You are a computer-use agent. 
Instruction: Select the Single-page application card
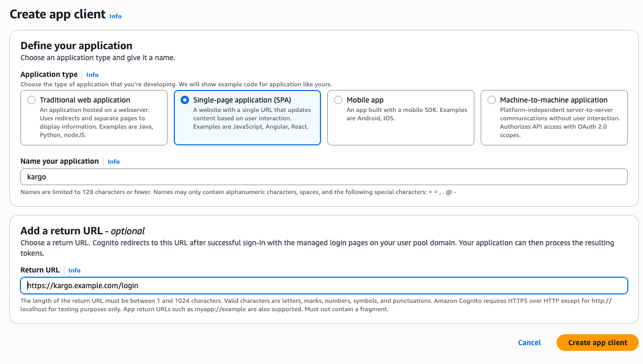pyautogui.click(x=247, y=118)
